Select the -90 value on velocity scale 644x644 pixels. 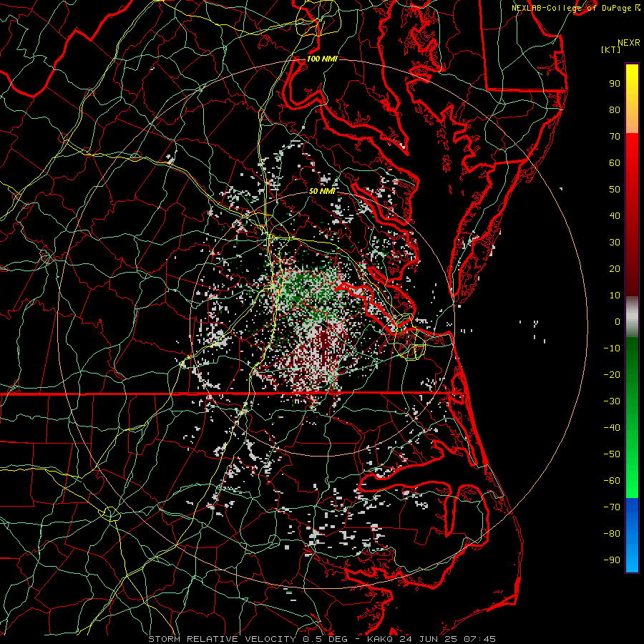[x=612, y=560]
